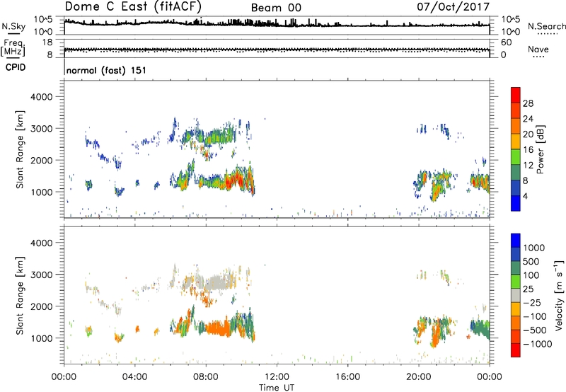This screenshot has height=392, width=566.
Task: Click the "2000" tick on velocity panel
Action: click(x=42, y=306)
